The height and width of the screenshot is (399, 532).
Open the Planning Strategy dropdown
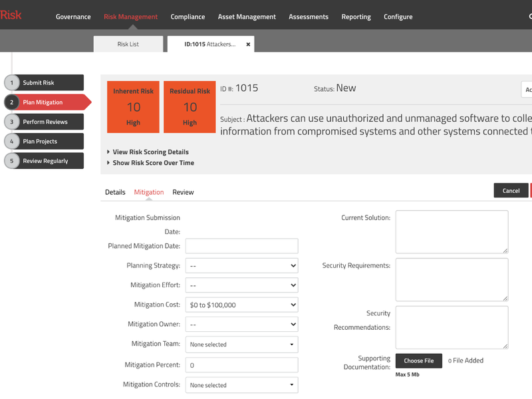pos(241,265)
